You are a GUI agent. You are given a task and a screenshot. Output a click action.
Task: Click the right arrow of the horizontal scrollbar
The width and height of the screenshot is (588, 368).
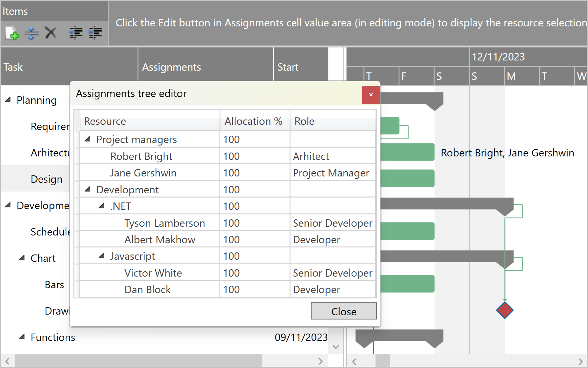pos(320,361)
